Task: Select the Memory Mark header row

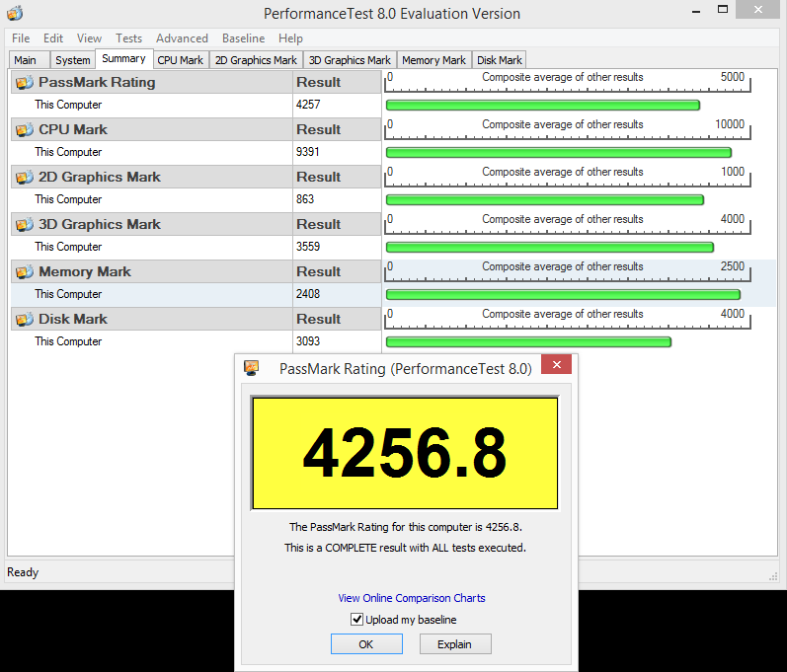Action: (x=196, y=271)
